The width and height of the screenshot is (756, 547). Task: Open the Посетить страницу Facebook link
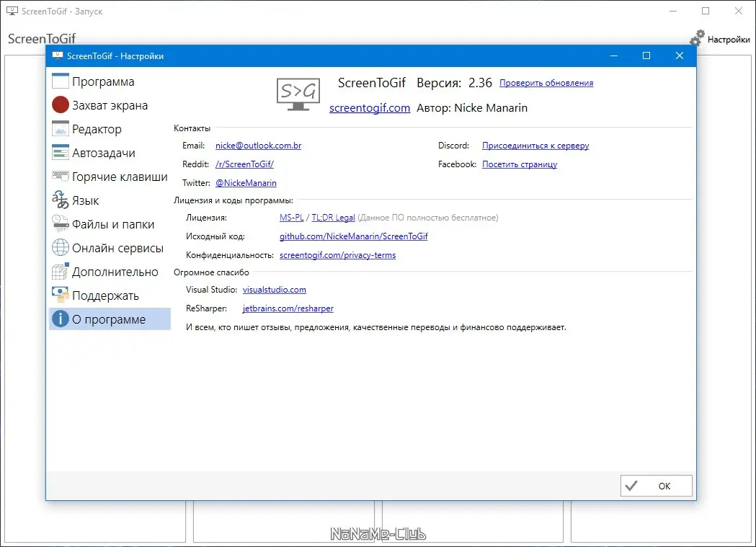[520, 164]
